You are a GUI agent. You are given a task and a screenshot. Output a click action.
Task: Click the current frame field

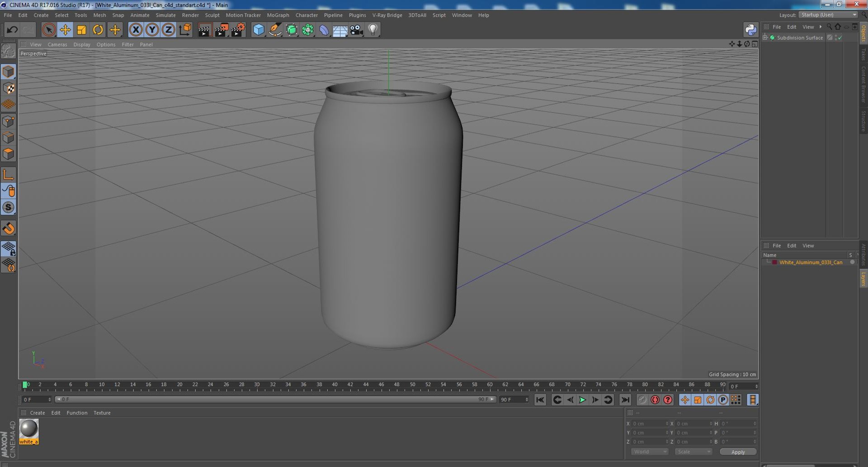743,386
